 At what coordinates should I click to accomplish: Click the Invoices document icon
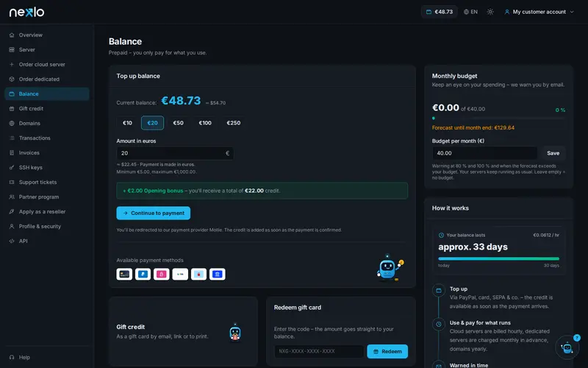pyautogui.click(x=12, y=153)
